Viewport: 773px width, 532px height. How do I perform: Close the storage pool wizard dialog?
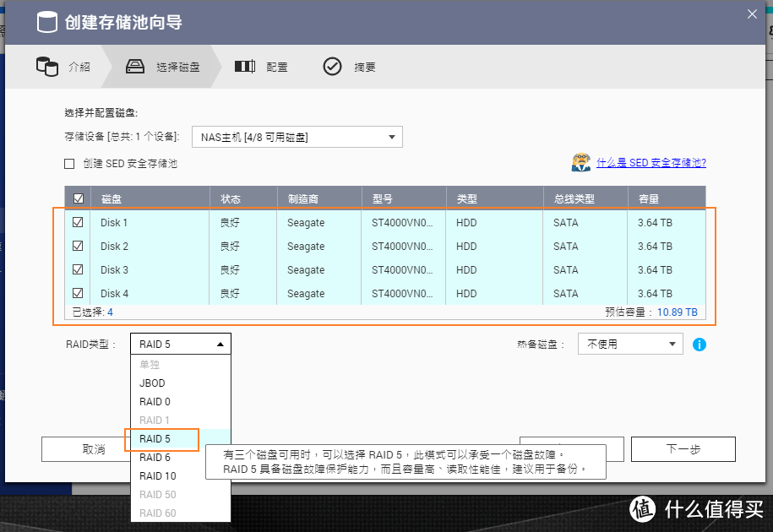(752, 14)
